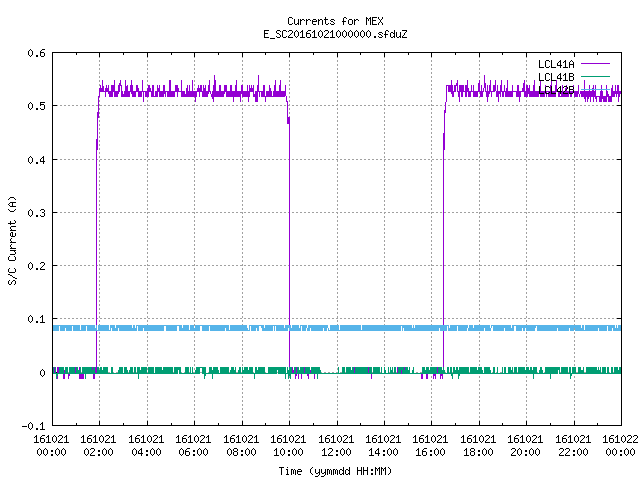Screen dimensions: 640x480
Task: Click the y-axis tick value 0.3
Action: tap(36, 213)
